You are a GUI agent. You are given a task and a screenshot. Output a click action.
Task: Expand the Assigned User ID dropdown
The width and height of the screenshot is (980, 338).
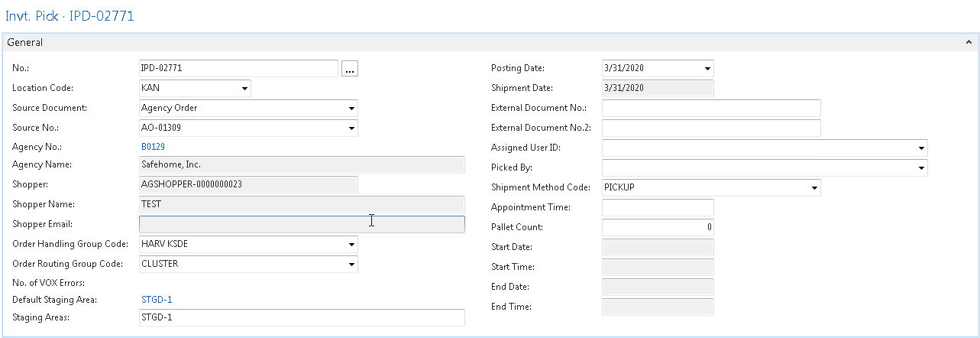pyautogui.click(x=921, y=148)
